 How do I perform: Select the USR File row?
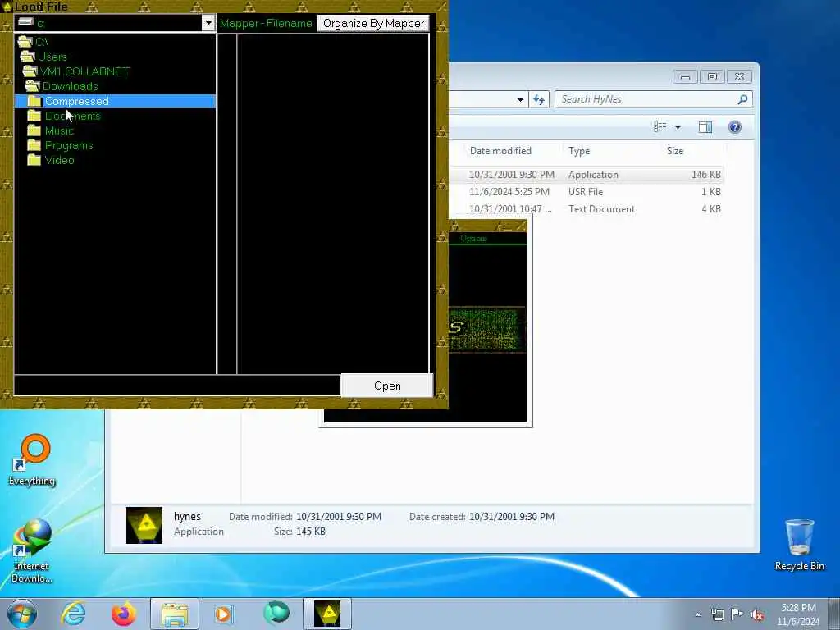[x=586, y=192]
